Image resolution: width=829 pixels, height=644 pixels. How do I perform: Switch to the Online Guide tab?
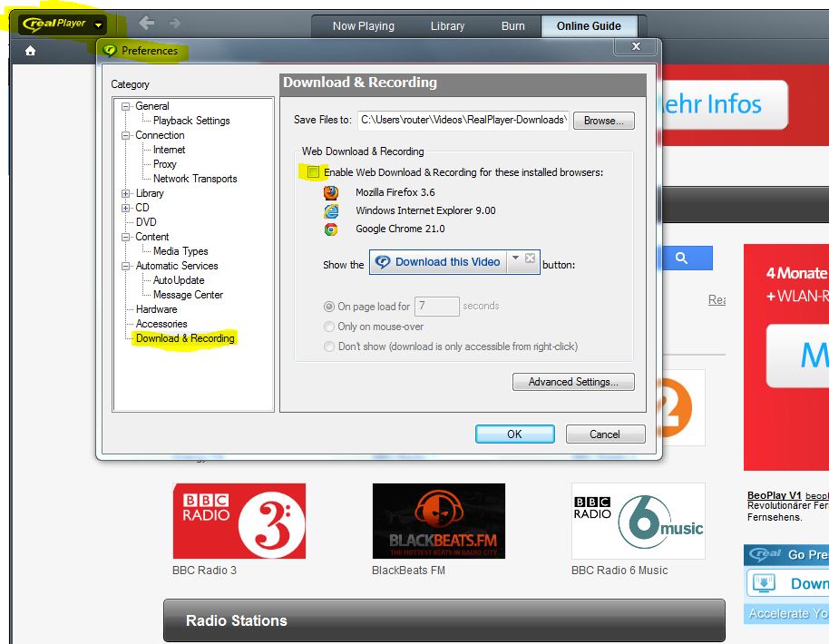coord(589,26)
